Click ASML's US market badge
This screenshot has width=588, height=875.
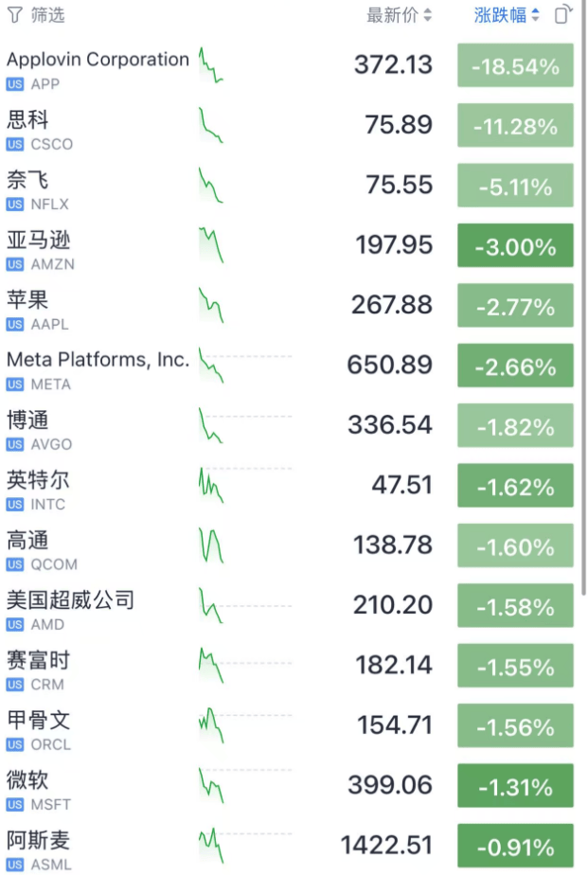point(15,865)
